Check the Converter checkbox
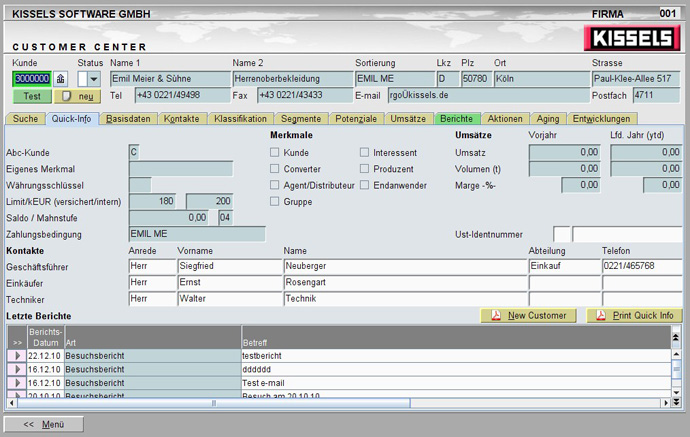The width and height of the screenshot is (690, 437). pyautogui.click(x=275, y=169)
